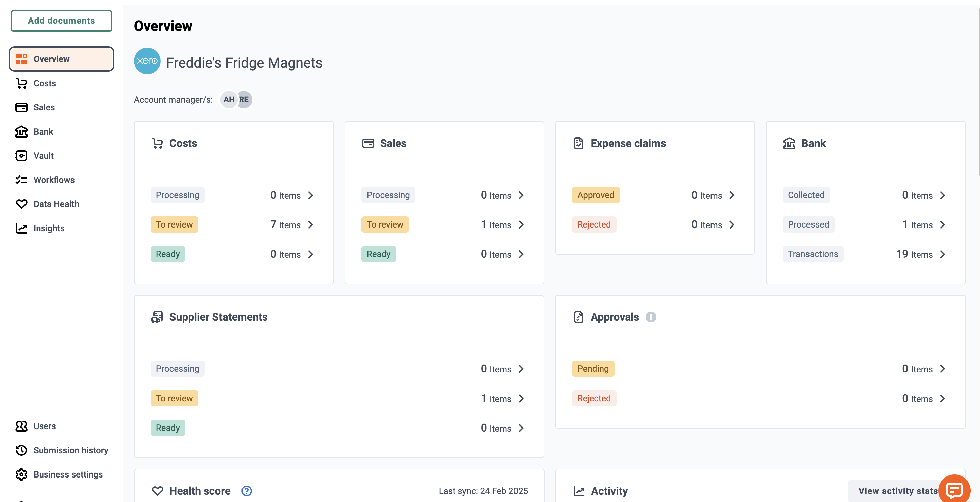Open Approvals Rejected 0 Items chevron
The height and width of the screenshot is (502, 980).
[x=943, y=399]
